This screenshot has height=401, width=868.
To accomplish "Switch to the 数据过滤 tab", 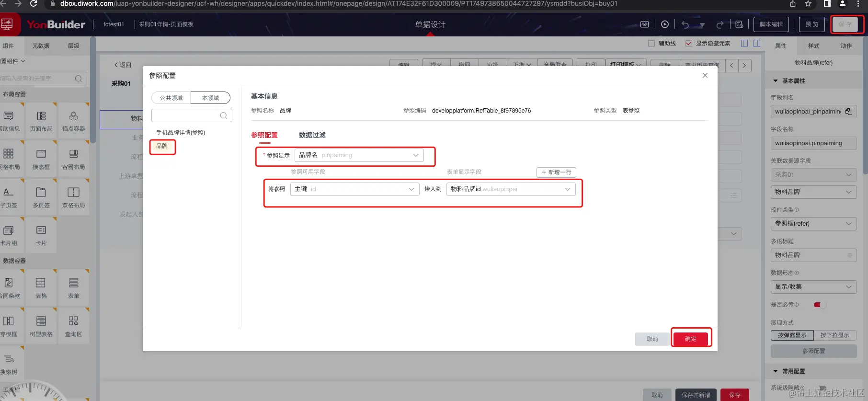I will click(x=312, y=135).
